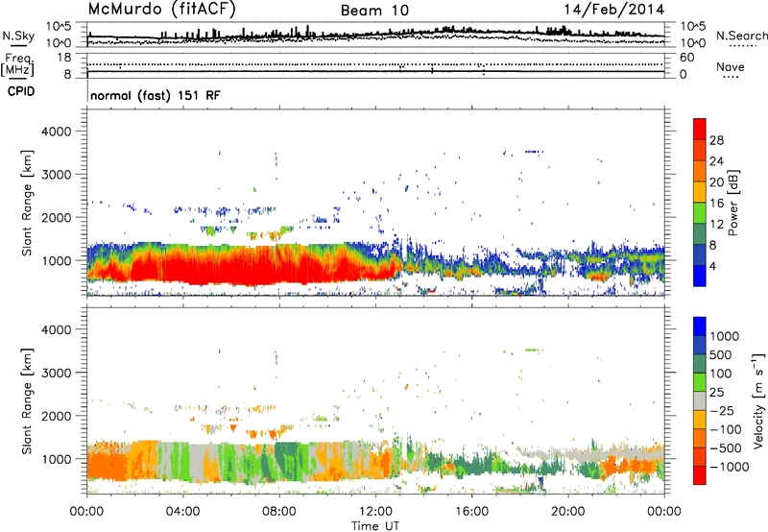Click the blue bottom segment of power colorbar
768x532 pixels.
click(x=700, y=276)
